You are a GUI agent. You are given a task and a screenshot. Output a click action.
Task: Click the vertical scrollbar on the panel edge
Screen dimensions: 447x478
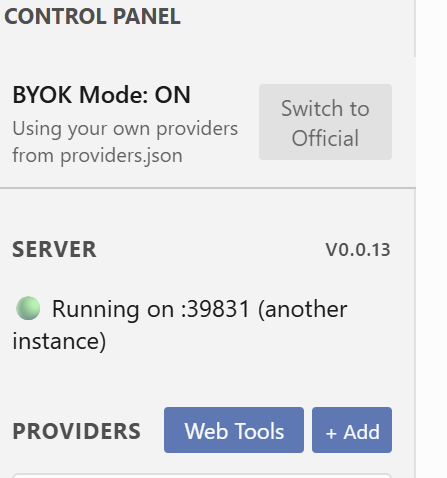click(x=415, y=28)
